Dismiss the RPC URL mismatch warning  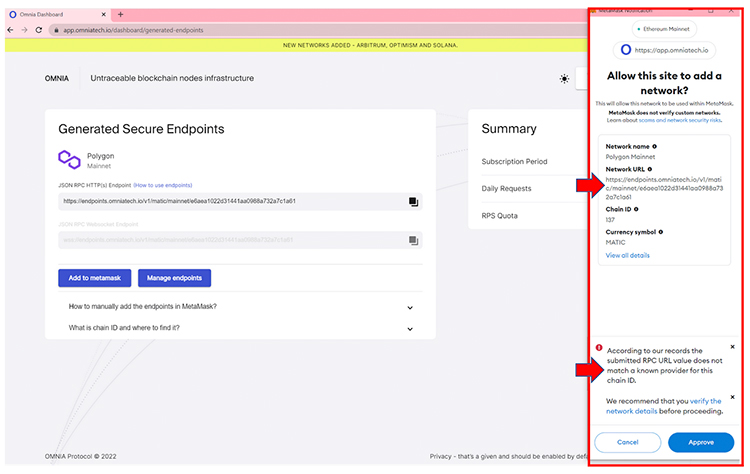(x=732, y=347)
